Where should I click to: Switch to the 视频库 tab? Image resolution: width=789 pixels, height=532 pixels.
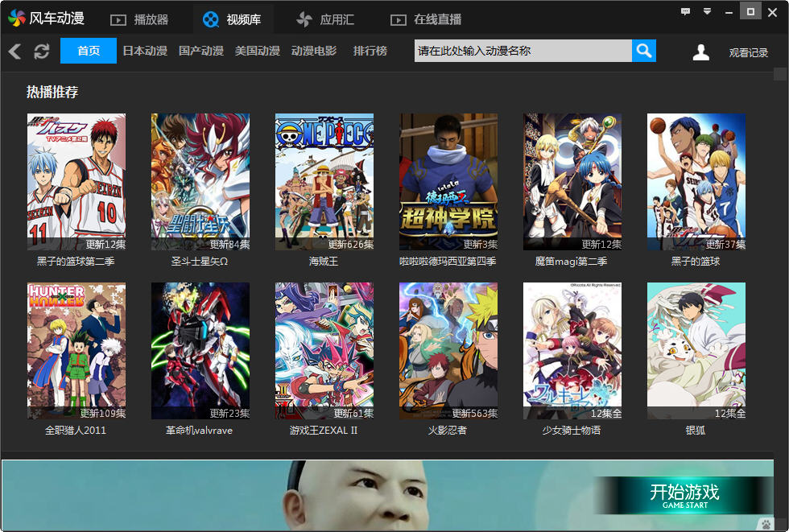[232, 19]
